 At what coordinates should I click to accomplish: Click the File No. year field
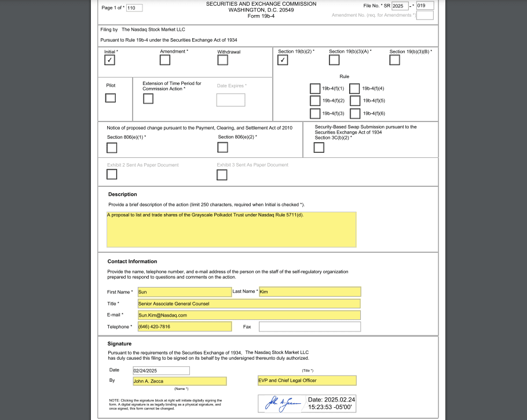tap(400, 6)
